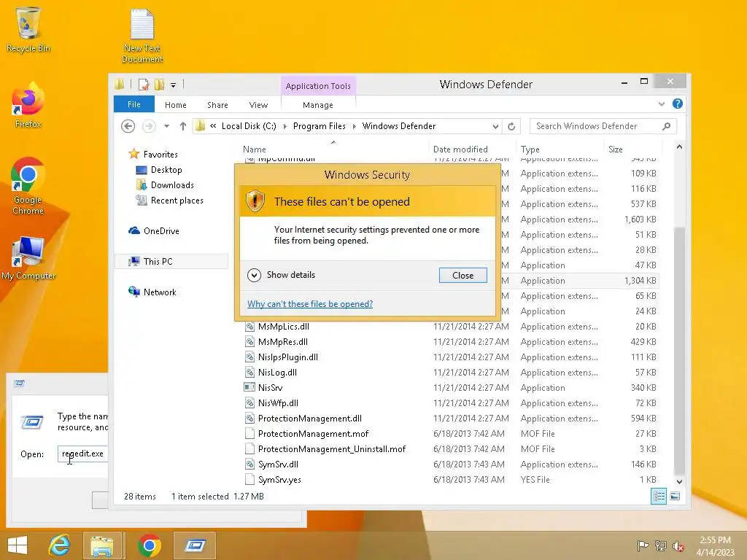
Task: Click the Windows Start button
Action: (x=18, y=545)
